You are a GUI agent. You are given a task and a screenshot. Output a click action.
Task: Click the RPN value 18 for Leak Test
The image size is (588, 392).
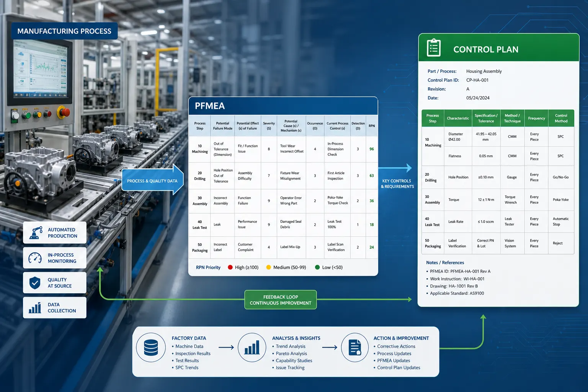coord(372,225)
